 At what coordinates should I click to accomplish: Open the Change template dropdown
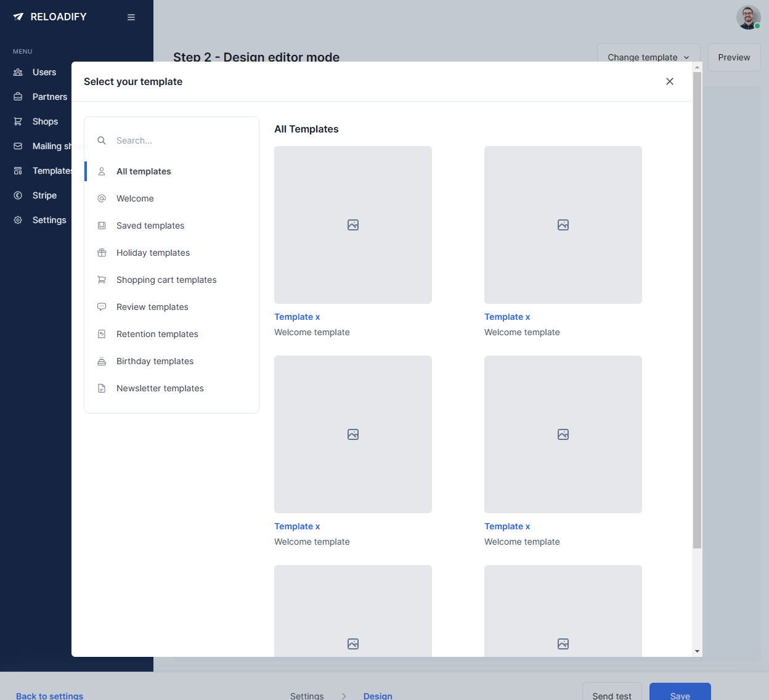[x=648, y=57]
